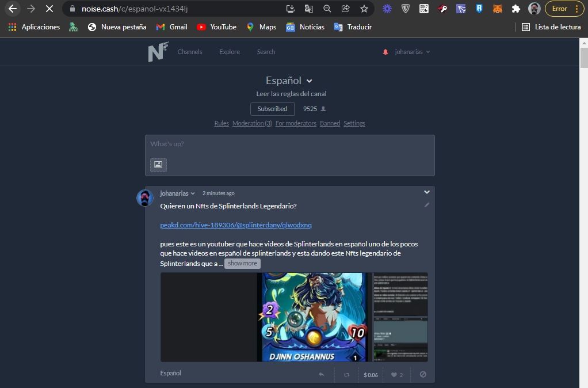588x388 pixels.
Task: Click the show more button
Action: click(x=242, y=264)
